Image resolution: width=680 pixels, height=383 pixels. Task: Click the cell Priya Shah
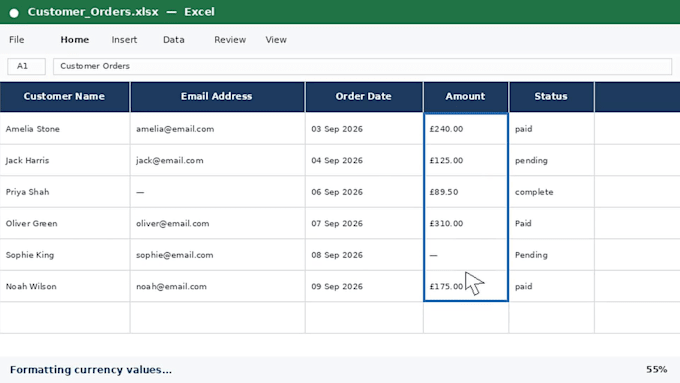click(x=65, y=192)
